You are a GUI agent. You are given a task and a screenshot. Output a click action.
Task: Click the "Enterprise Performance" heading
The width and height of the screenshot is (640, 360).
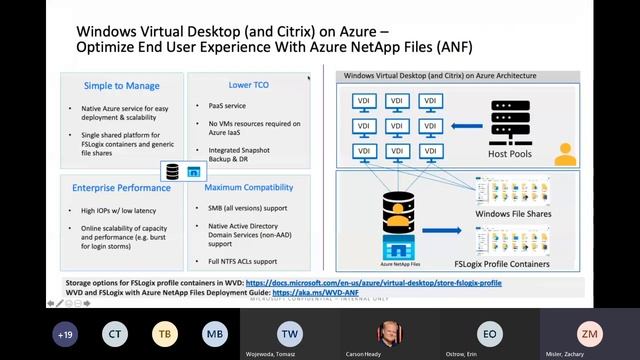pos(122,188)
